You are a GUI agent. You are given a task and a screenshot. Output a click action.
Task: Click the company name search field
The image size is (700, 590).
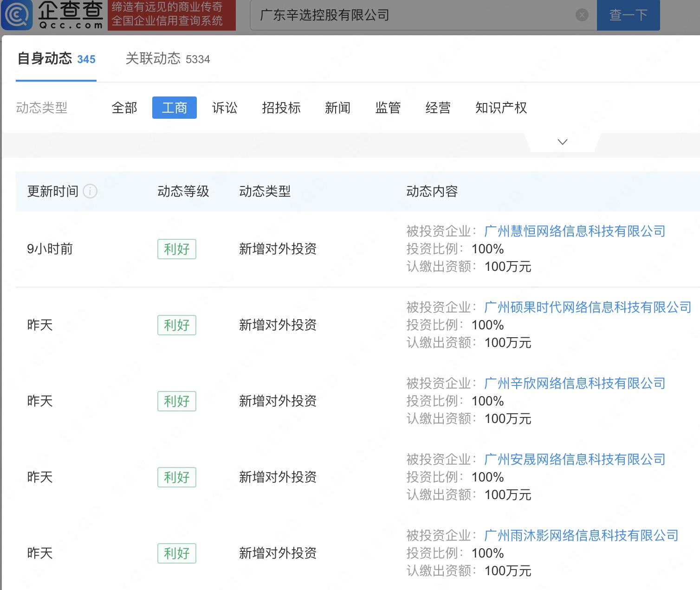413,15
